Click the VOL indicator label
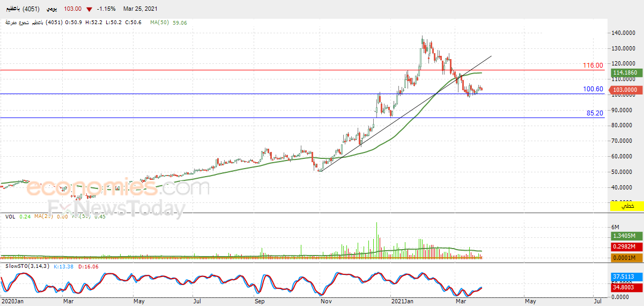 tap(10, 216)
